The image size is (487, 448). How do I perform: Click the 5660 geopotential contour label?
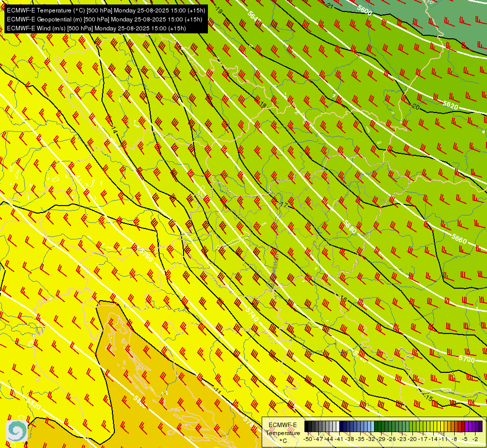(459, 238)
